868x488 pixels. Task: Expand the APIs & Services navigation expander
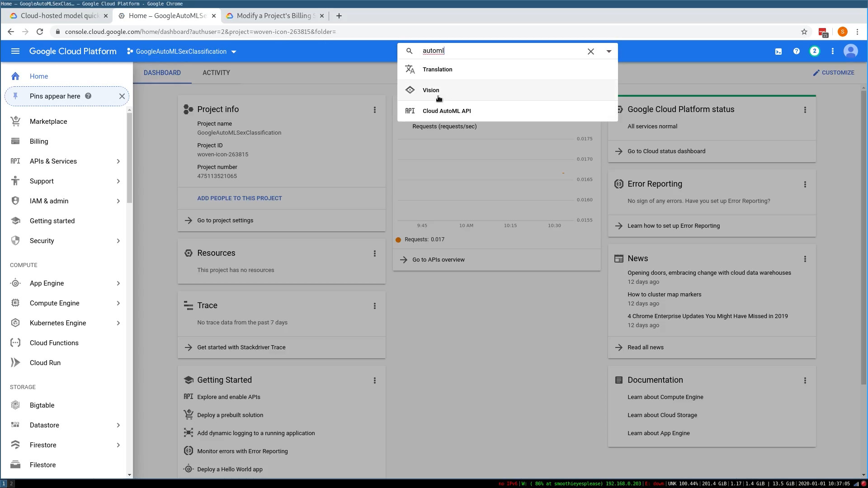[x=118, y=161]
